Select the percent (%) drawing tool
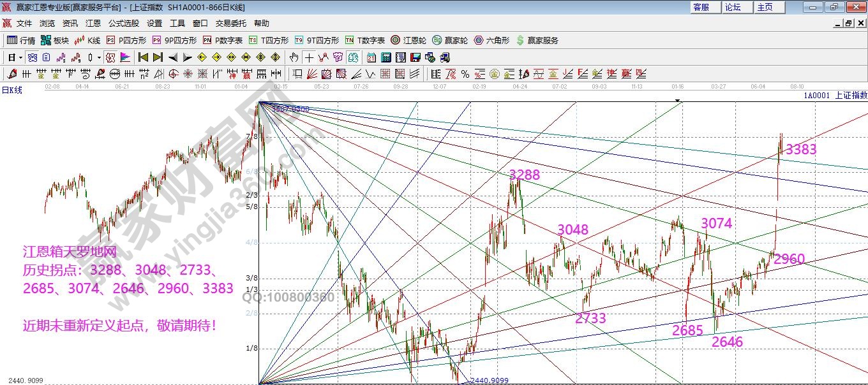Screen dimensions: 868x385 coord(465,74)
